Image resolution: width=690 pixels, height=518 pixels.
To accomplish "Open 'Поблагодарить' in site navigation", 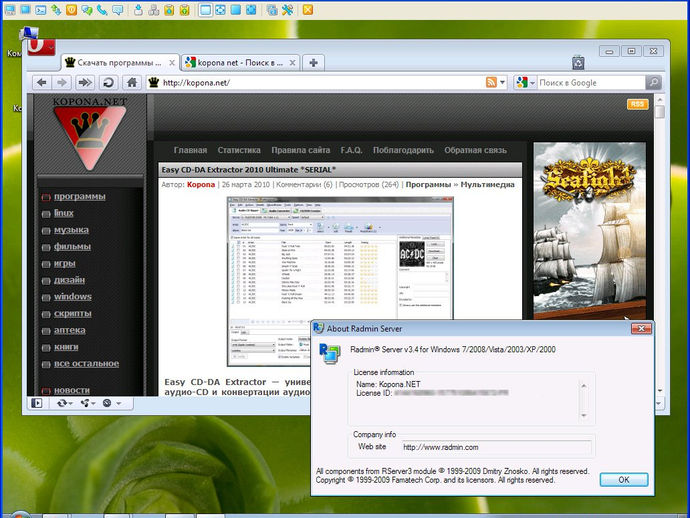I will point(403,150).
